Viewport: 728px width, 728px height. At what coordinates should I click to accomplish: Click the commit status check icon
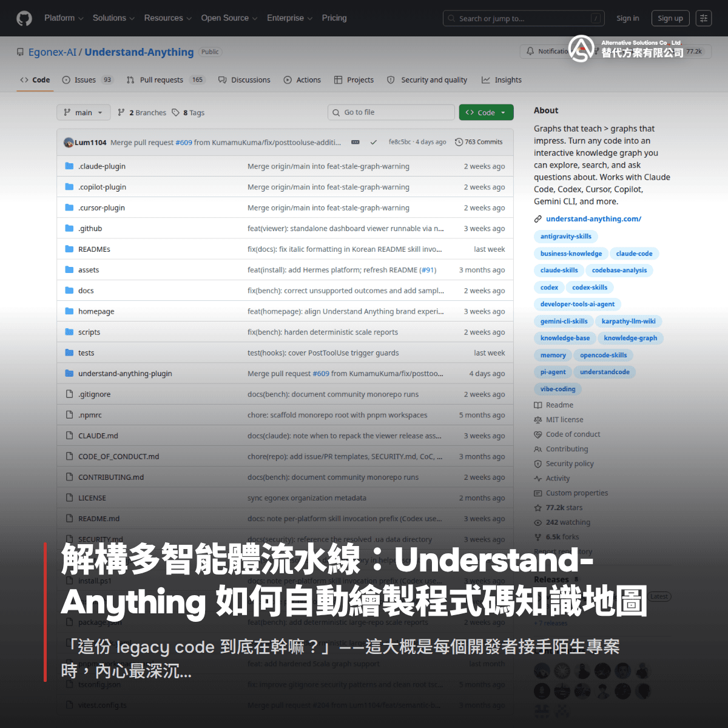tap(374, 142)
